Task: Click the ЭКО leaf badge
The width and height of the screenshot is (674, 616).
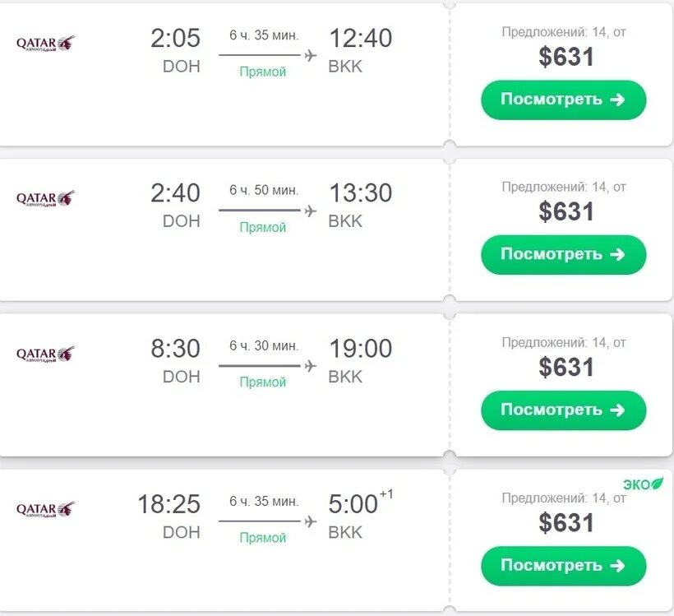Action: click(x=642, y=484)
